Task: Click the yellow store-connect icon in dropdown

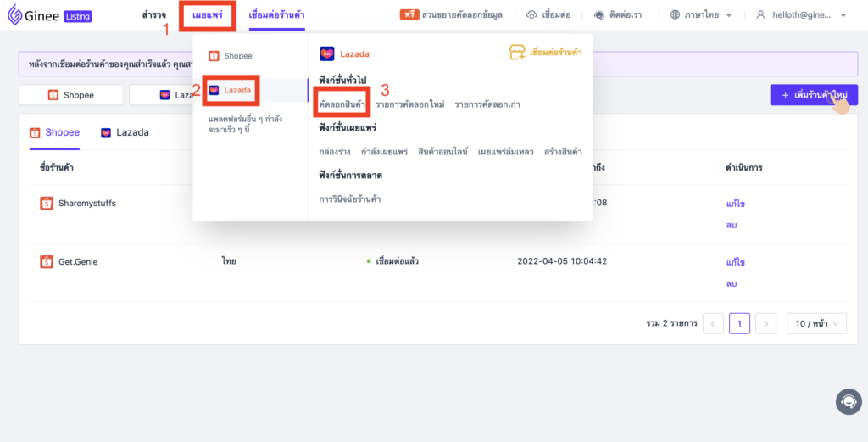Action: point(517,52)
